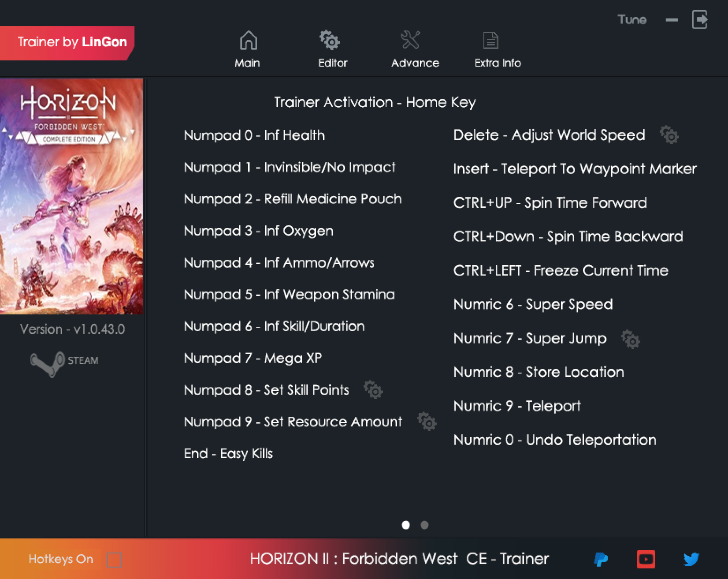Click the HORIZON II Forbidden West CE title
728x579 pixels.
click(399, 559)
